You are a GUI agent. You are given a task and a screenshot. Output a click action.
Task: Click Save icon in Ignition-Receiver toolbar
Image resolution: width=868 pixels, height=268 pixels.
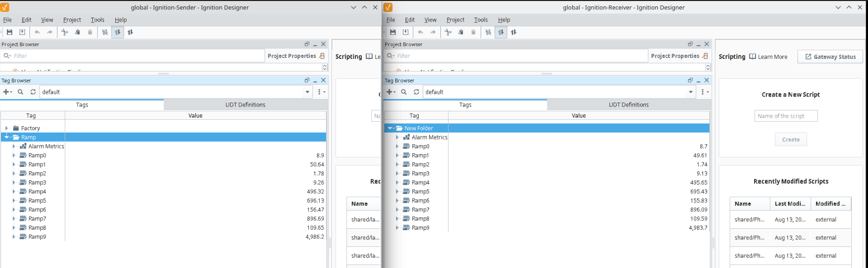pos(393,32)
